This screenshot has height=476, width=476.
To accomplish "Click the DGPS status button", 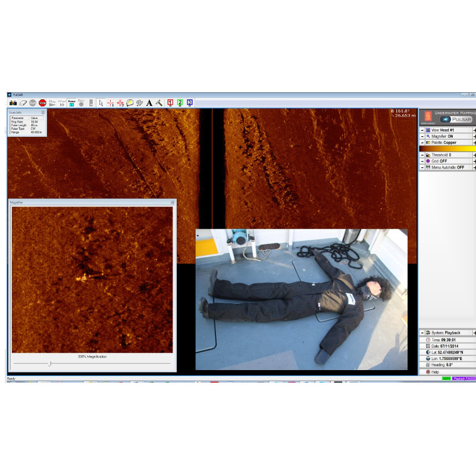I will pos(446,378).
